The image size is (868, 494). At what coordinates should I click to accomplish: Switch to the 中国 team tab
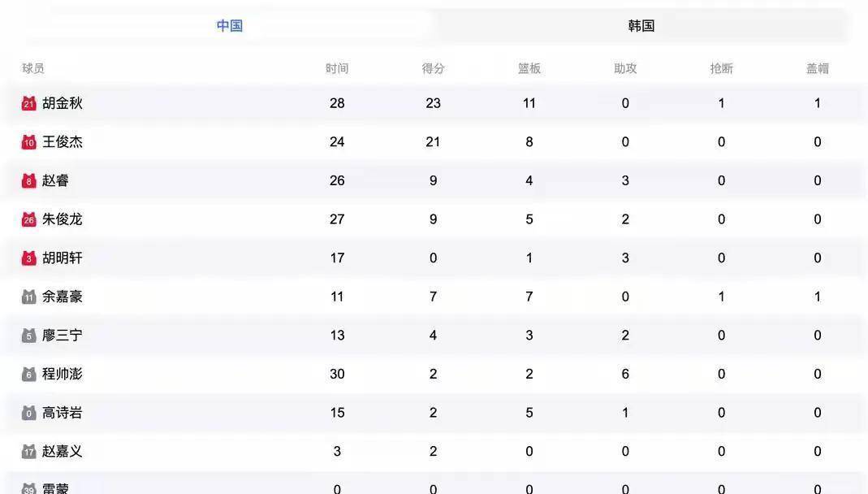click(x=230, y=25)
